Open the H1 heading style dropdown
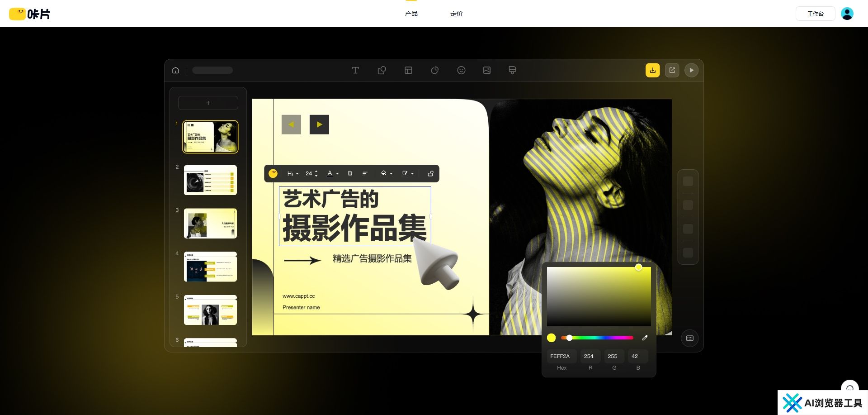Viewport: 868px width, 415px height. tap(293, 173)
